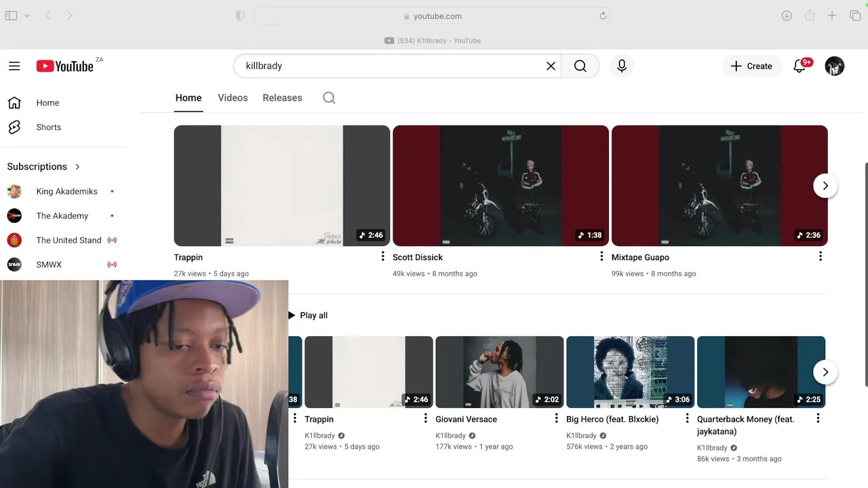Open K1llbrady channel under Big Herco
The image size is (868, 488).
[x=581, y=436]
